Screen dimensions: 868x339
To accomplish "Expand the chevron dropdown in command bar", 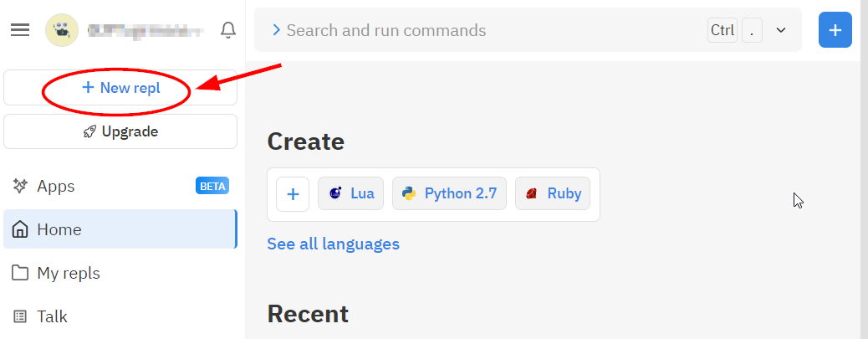I will (781, 30).
